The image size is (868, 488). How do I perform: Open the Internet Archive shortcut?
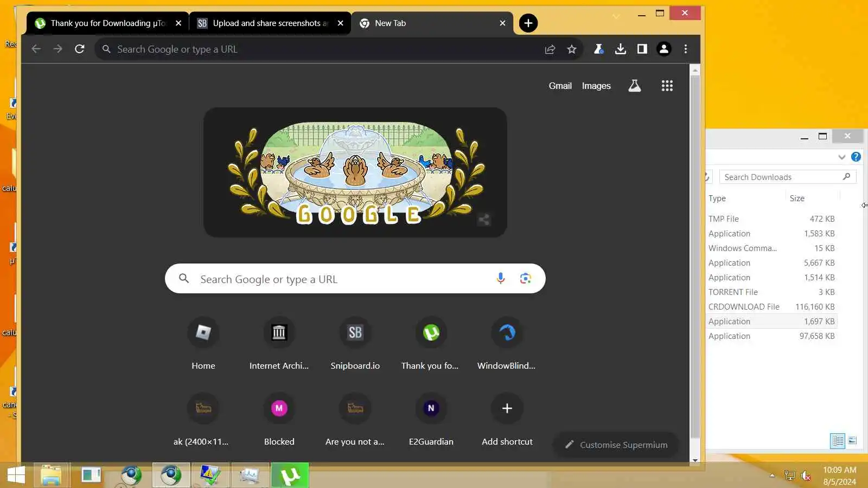[x=279, y=344]
